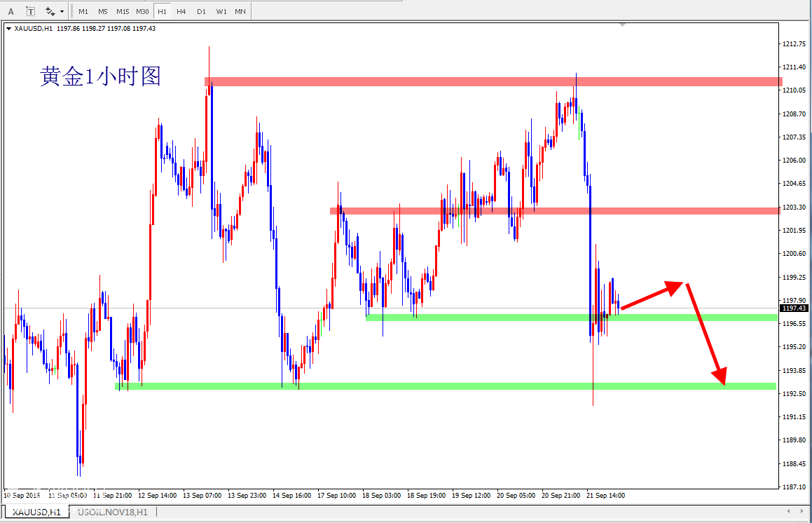Select the lowest green support zone rectangle
The height and width of the screenshot is (523, 812).
[446, 386]
